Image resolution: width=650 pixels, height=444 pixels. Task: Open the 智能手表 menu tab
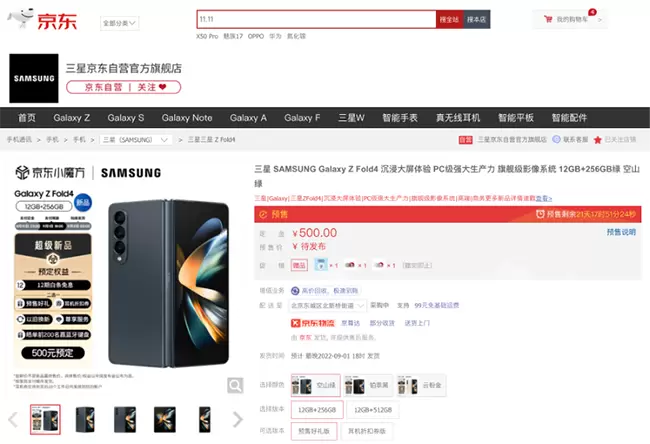click(x=400, y=118)
